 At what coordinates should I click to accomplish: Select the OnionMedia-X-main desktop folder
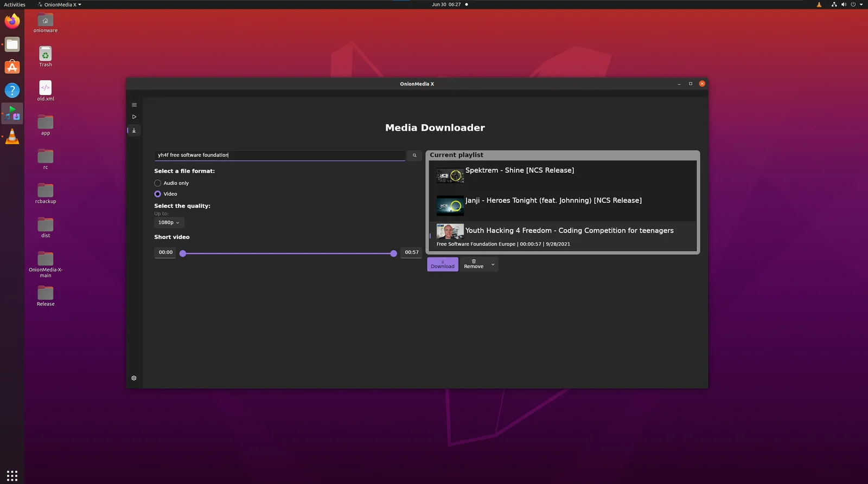point(46,265)
